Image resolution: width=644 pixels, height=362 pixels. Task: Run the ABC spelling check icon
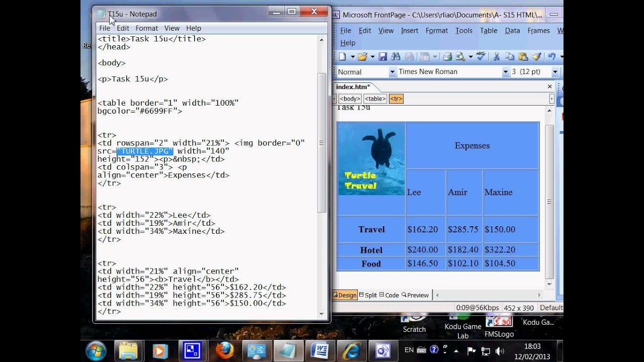tap(480, 57)
